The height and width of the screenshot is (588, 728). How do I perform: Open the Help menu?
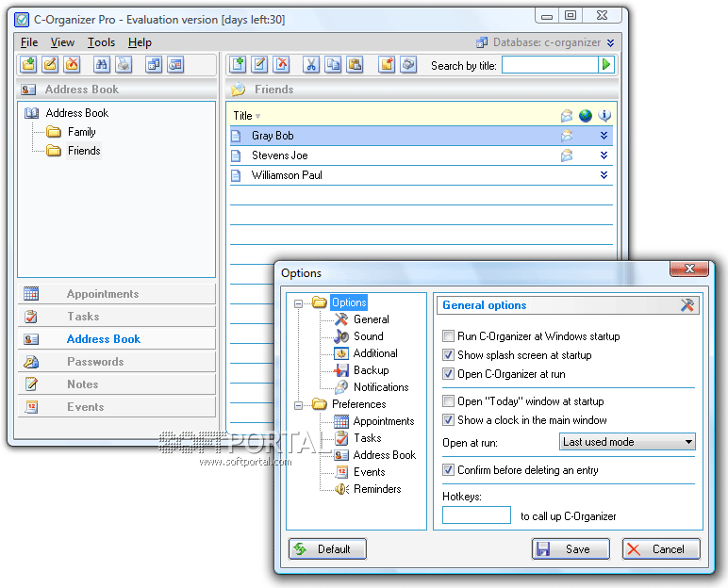tap(140, 42)
